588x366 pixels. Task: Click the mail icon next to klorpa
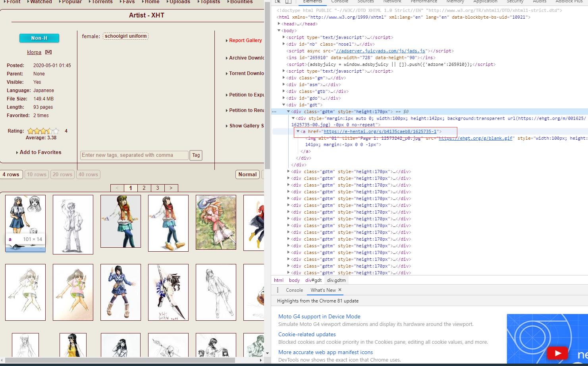point(48,52)
